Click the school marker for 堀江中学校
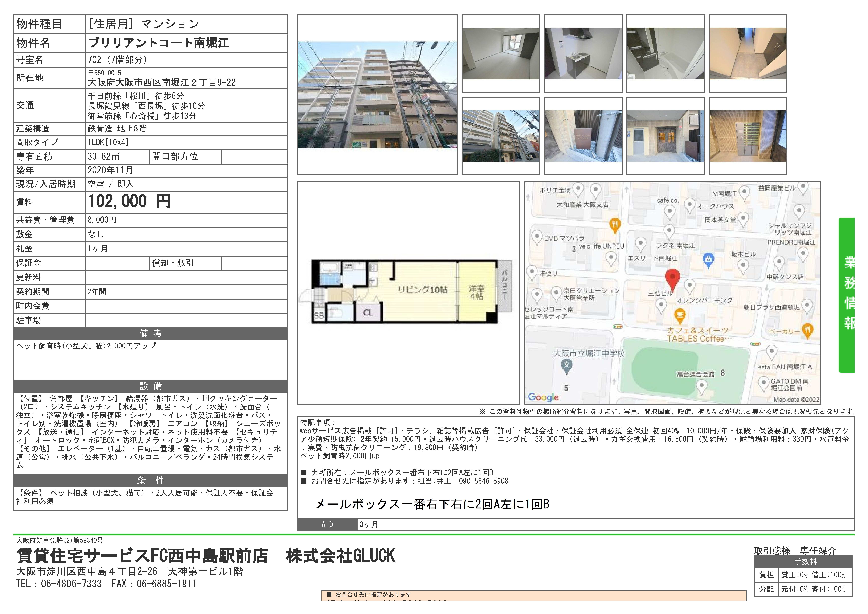The width and height of the screenshot is (868, 614). tap(566, 367)
